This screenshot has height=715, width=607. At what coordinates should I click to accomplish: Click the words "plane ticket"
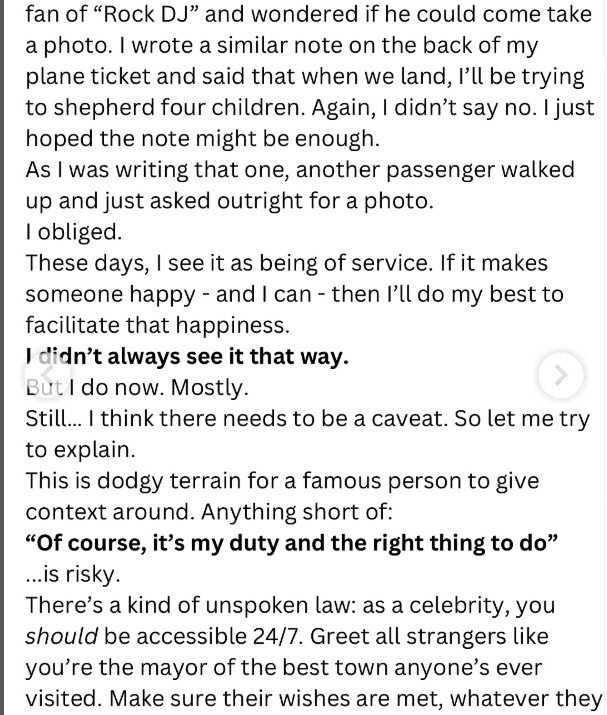[x=88, y=77]
